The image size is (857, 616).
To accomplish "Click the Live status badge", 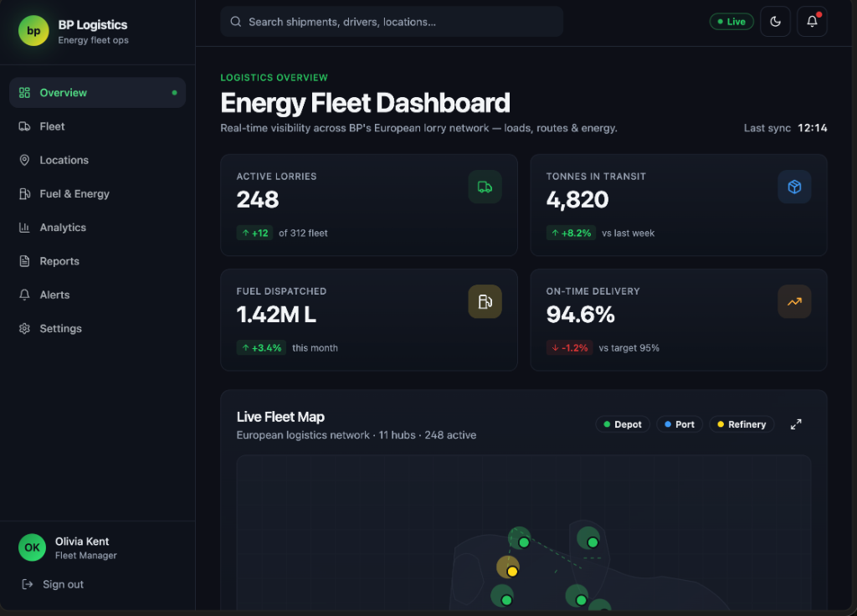I will [731, 22].
